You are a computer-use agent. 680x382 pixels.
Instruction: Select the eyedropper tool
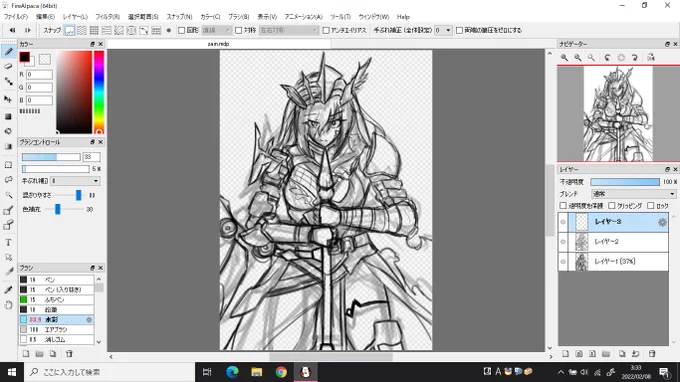[x=8, y=289]
